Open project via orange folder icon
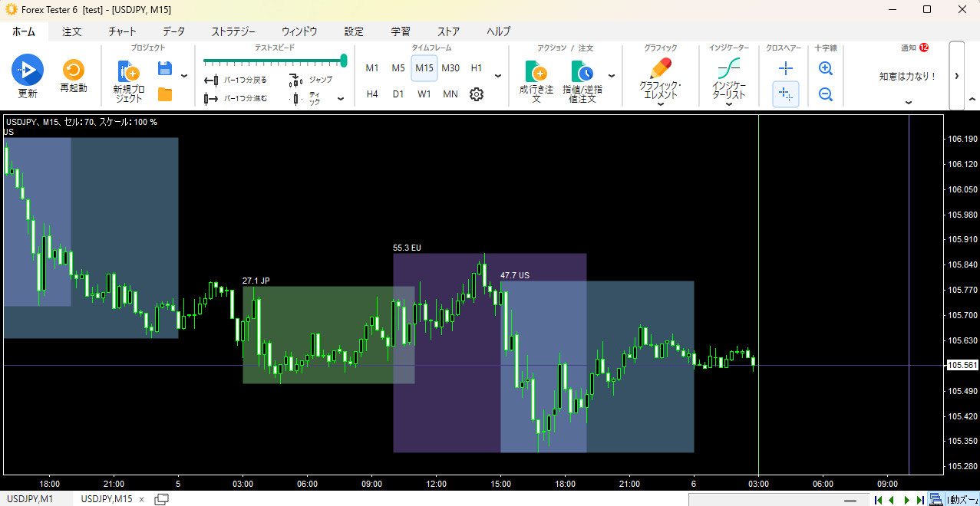The width and height of the screenshot is (980, 506). tap(164, 95)
